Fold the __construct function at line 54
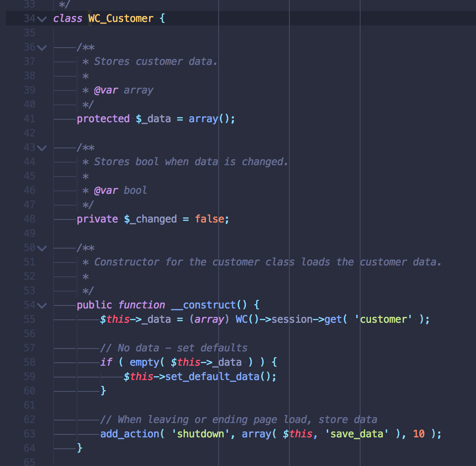Image resolution: width=476 pixels, height=466 pixels. 42,305
